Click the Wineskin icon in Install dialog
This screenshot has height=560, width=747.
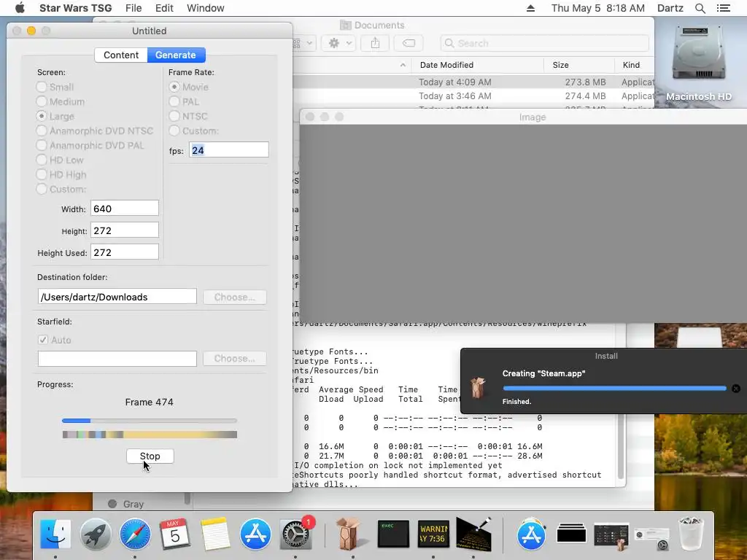click(x=478, y=387)
